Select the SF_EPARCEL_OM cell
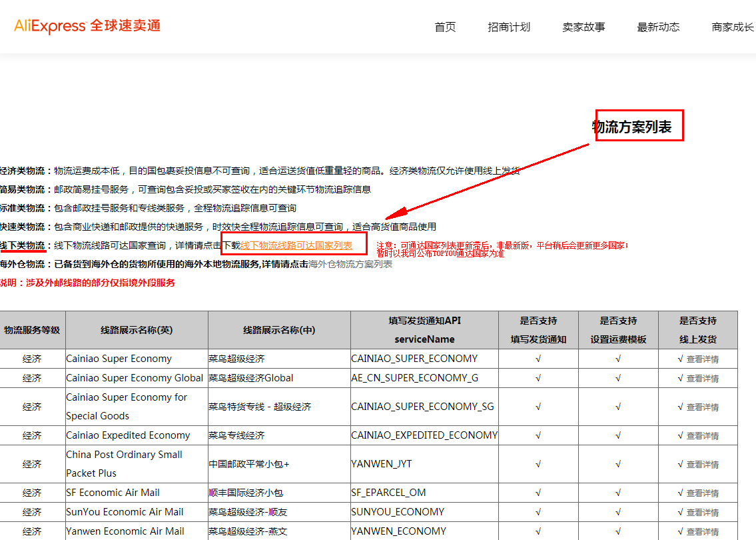Image resolution: width=756 pixels, height=540 pixels. tap(425, 492)
